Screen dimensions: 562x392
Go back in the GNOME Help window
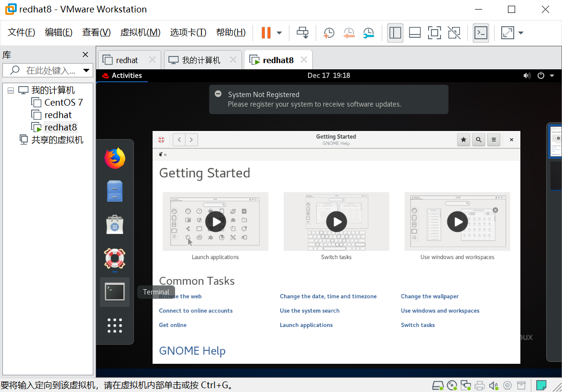coord(179,140)
